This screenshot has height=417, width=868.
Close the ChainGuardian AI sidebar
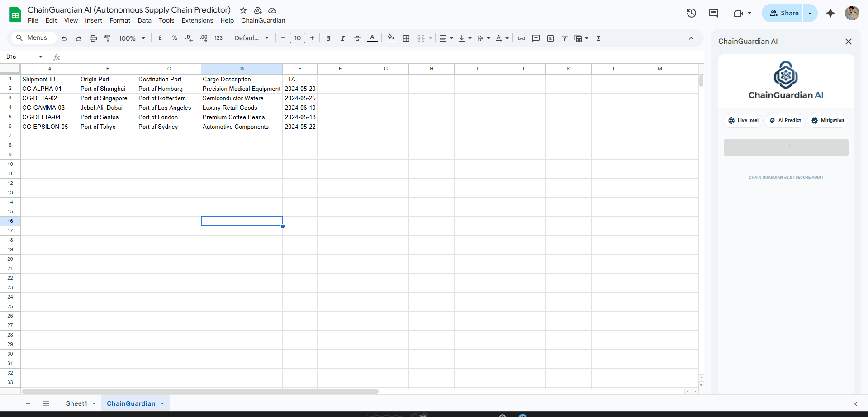coord(849,42)
